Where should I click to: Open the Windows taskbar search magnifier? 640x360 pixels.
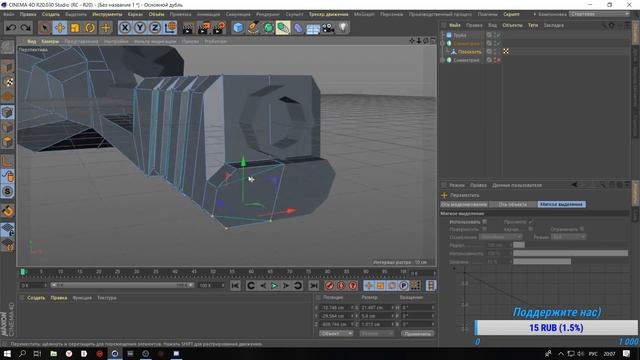[x=22, y=353]
